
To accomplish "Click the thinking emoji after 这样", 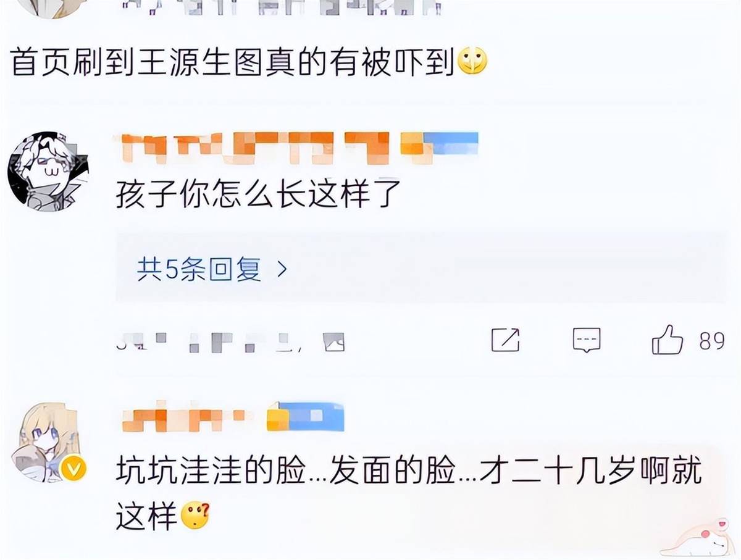I will pyautogui.click(x=195, y=515).
